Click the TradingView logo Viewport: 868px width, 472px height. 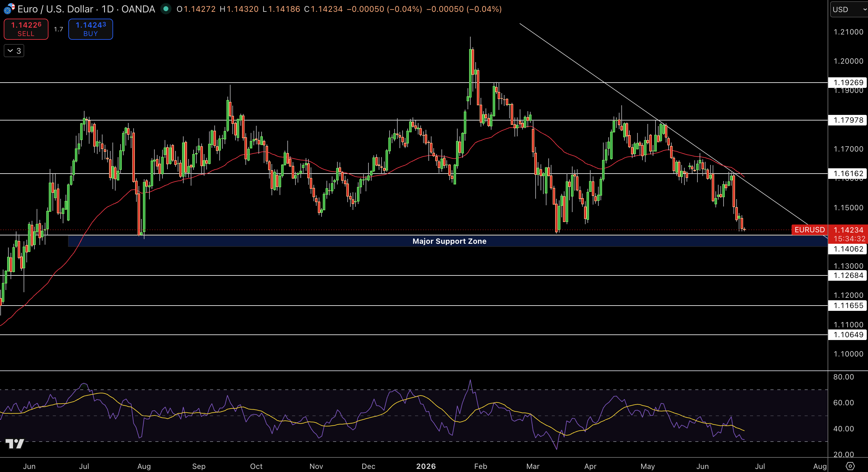(x=15, y=444)
